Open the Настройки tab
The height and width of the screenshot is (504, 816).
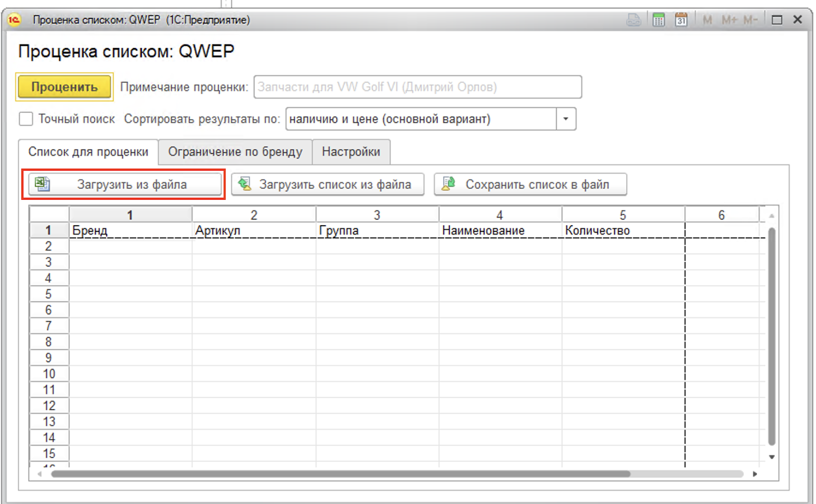(351, 152)
